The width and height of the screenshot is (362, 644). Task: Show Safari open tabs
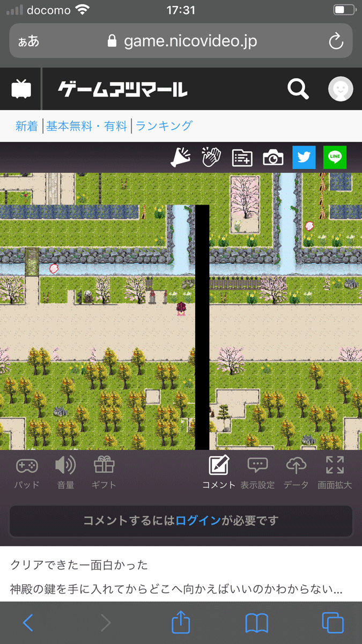click(x=333, y=623)
